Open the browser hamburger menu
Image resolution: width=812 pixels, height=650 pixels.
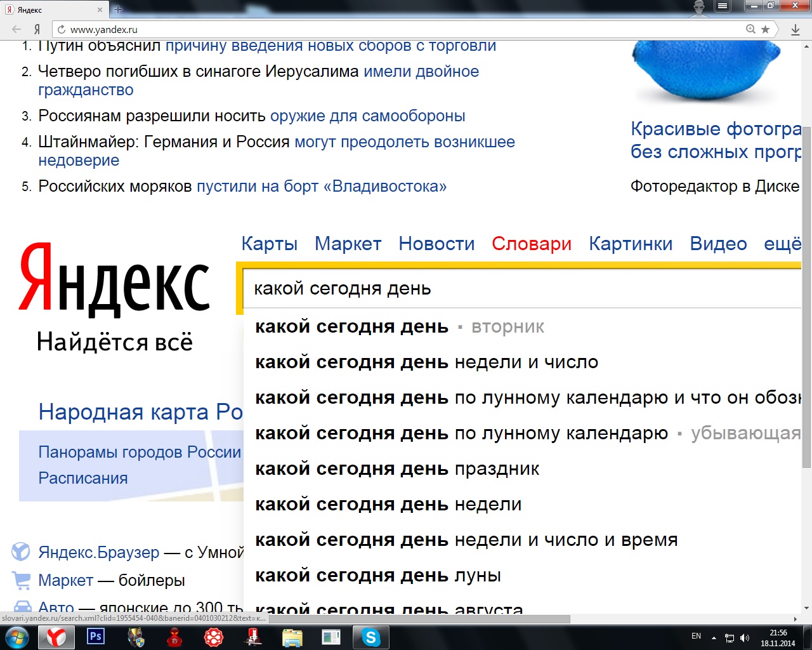[x=723, y=6]
